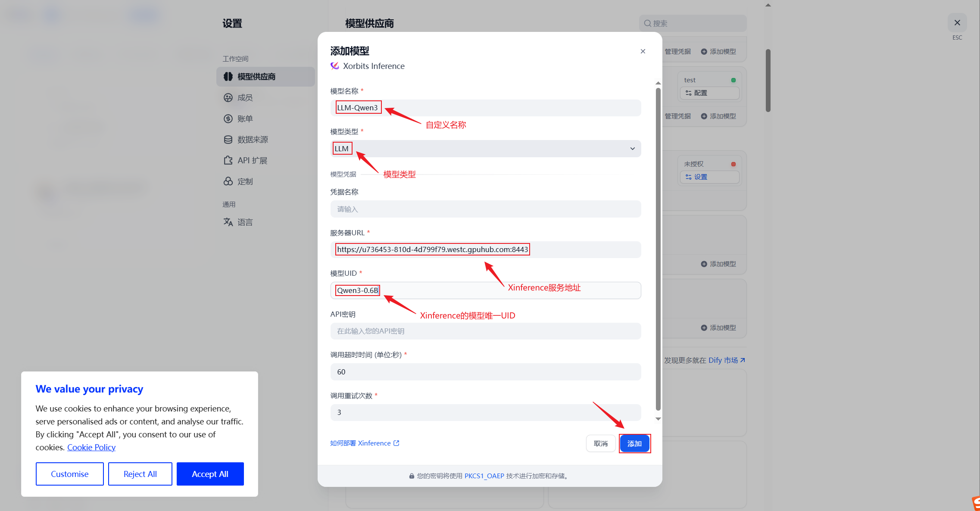Click the green status dot on test card

pyautogui.click(x=733, y=80)
